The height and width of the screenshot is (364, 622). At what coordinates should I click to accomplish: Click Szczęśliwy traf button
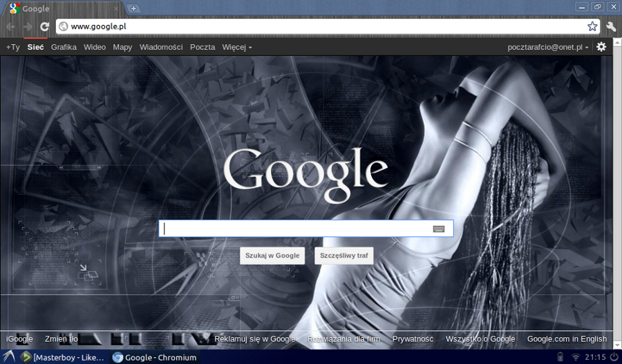click(x=344, y=256)
